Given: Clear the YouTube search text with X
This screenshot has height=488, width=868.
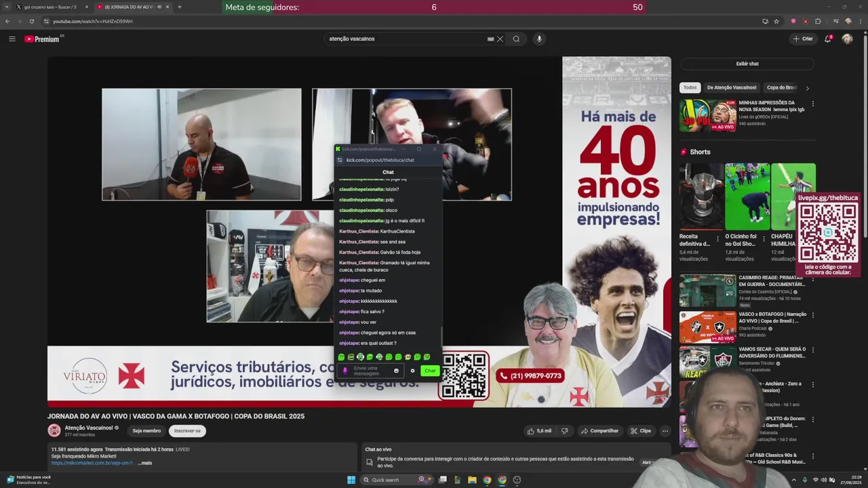Looking at the screenshot, I should [500, 39].
